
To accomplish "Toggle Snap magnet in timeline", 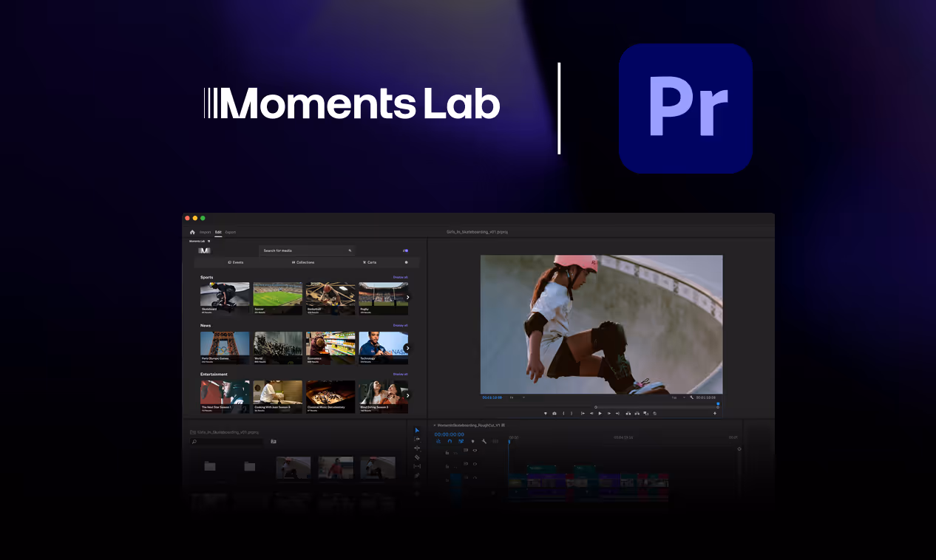I will click(450, 442).
